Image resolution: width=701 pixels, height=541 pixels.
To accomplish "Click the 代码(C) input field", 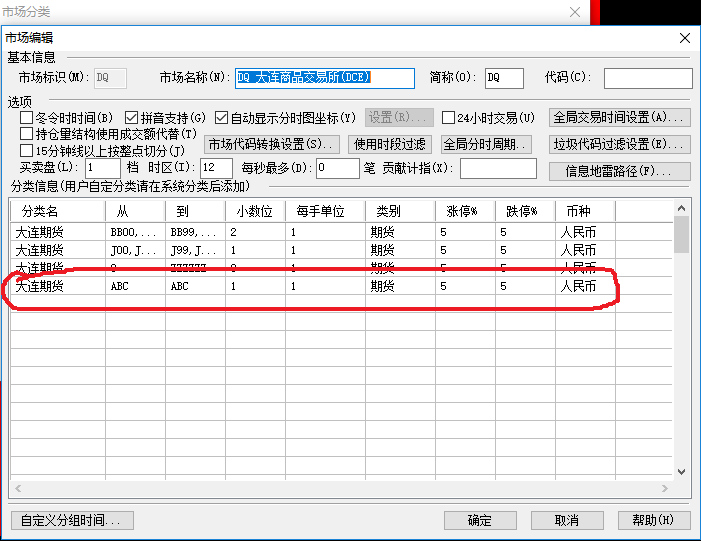I will (648, 78).
